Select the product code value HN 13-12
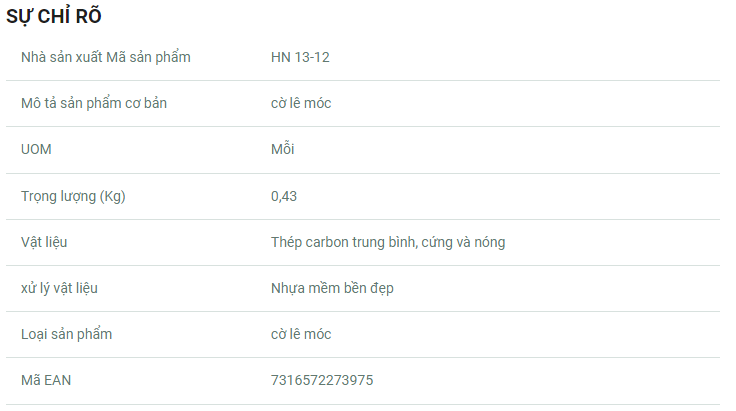 tap(300, 57)
